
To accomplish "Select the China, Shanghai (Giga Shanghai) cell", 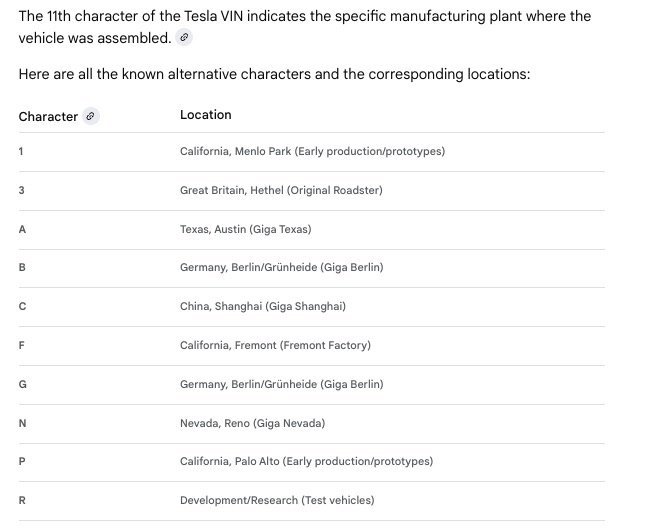I will (x=263, y=306).
